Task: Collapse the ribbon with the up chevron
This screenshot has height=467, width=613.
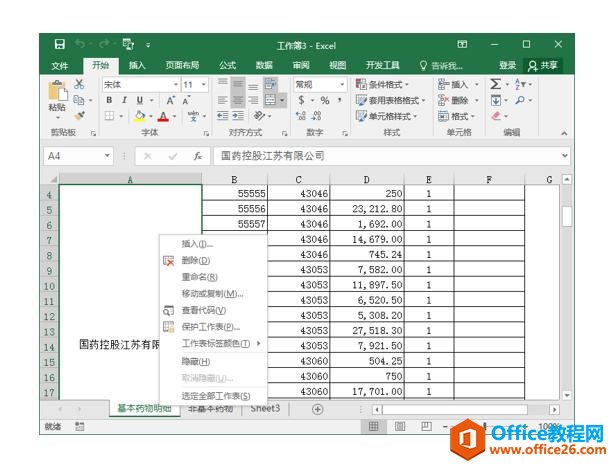Action: coord(564,133)
